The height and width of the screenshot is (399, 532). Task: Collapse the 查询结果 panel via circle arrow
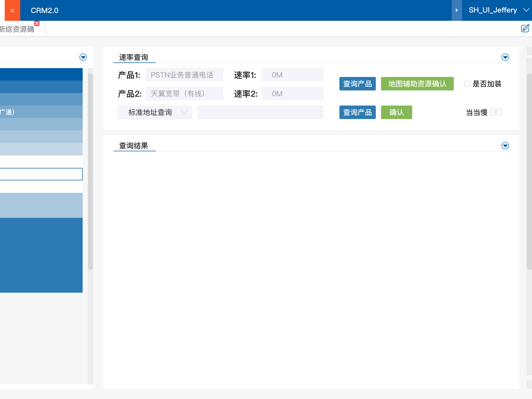[505, 146]
